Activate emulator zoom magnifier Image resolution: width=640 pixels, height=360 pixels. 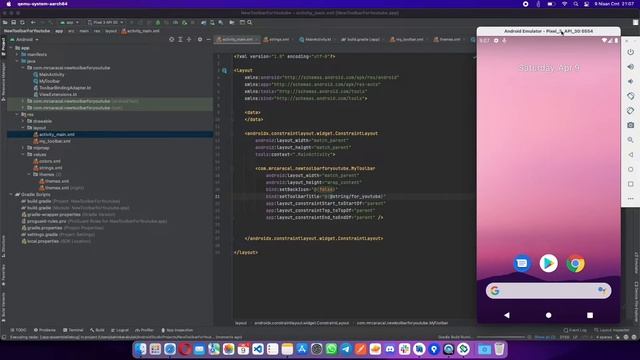coord(631,140)
